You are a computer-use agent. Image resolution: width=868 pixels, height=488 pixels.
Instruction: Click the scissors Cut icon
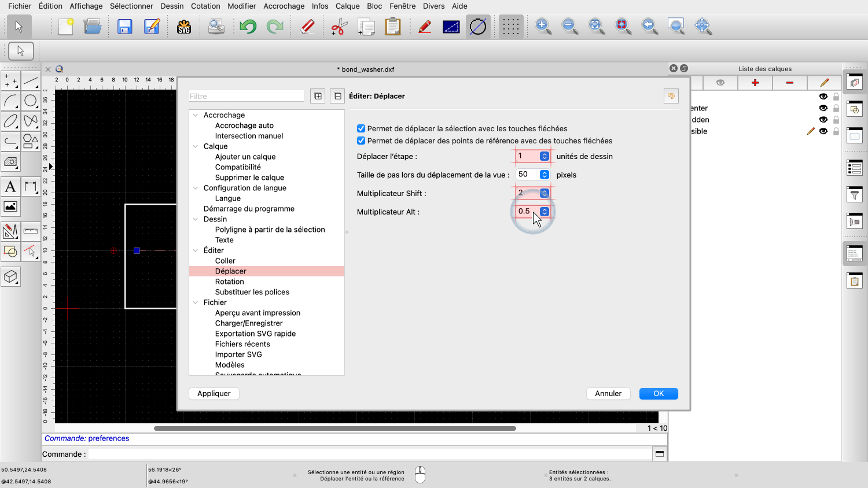(x=339, y=27)
